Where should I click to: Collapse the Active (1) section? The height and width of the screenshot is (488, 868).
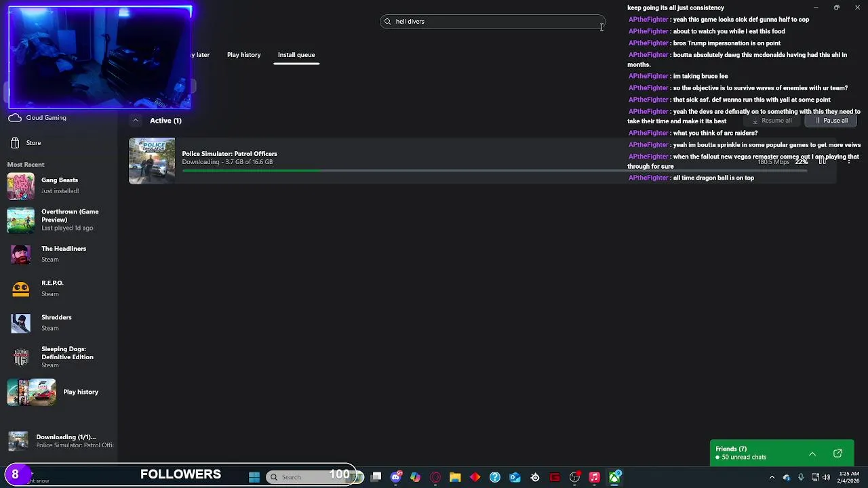135,121
